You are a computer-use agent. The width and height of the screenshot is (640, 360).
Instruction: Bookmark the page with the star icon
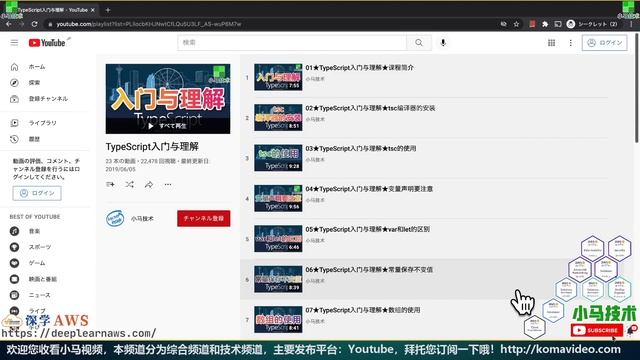[x=516, y=24]
